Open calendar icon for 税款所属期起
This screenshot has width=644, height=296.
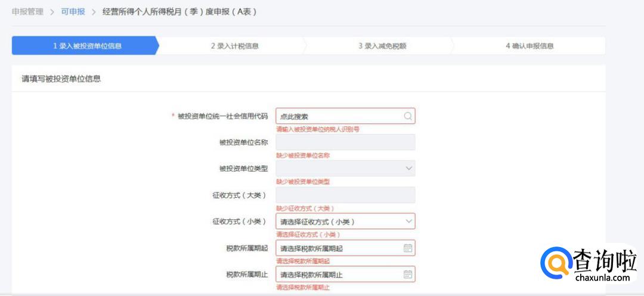point(408,248)
